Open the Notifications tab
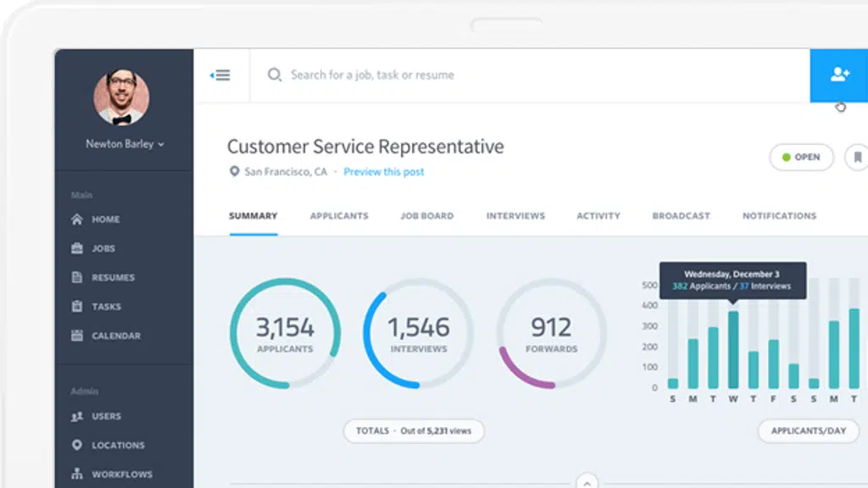Viewport: 868px width, 488px height. click(x=780, y=216)
